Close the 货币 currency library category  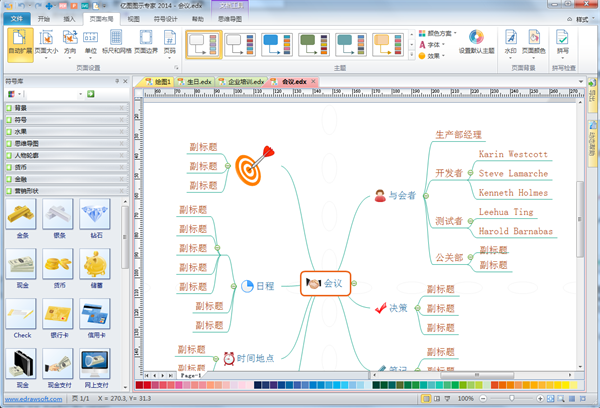[x=122, y=167]
